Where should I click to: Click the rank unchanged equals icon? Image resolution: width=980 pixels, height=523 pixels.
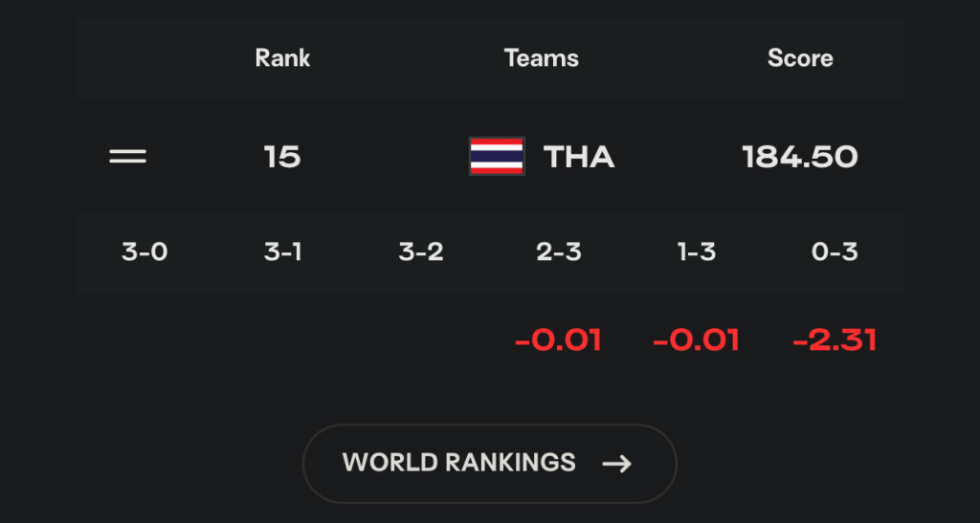pos(127,156)
